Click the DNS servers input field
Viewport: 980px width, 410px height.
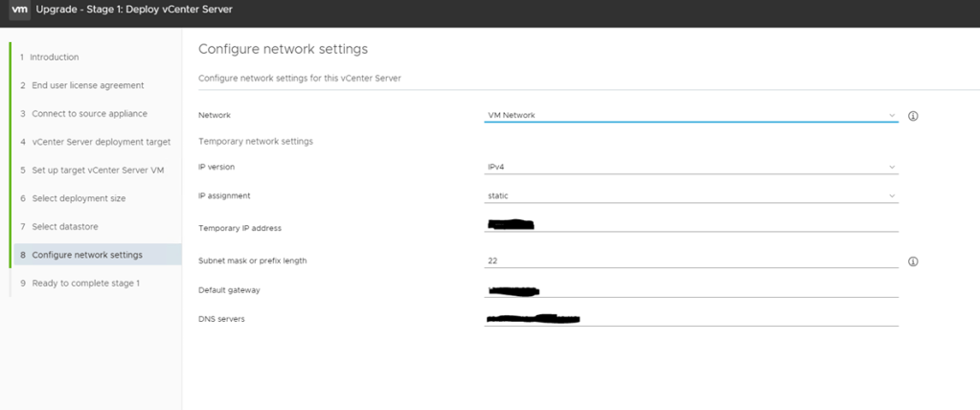[691, 319]
